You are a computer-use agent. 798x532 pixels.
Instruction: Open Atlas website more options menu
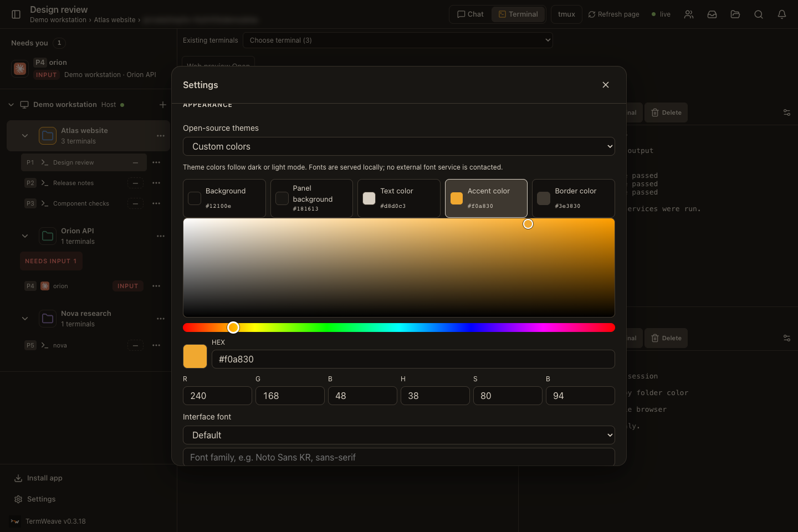pos(161,136)
